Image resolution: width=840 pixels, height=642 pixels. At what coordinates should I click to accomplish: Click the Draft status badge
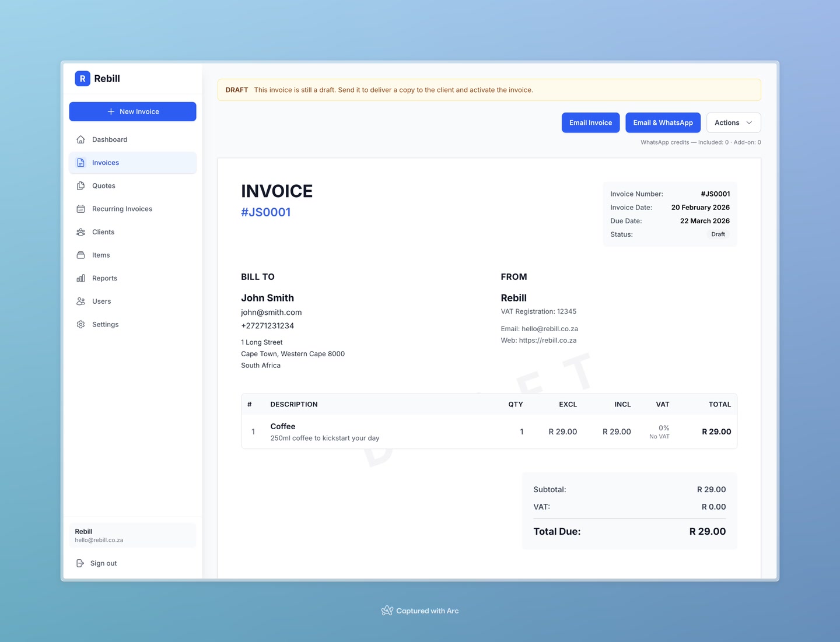point(717,234)
